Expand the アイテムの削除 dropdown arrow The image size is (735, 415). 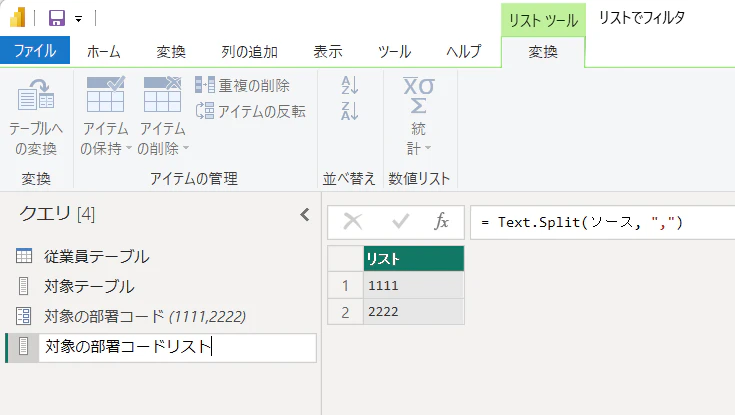coord(186,148)
